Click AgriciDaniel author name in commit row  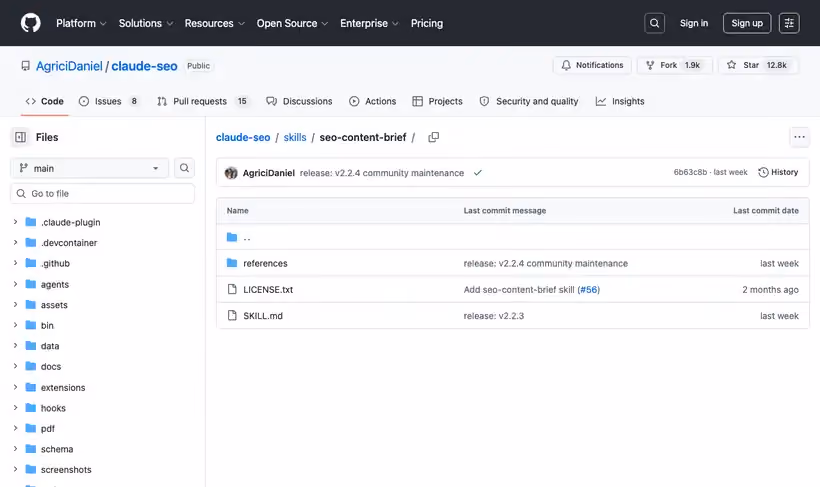click(x=269, y=173)
